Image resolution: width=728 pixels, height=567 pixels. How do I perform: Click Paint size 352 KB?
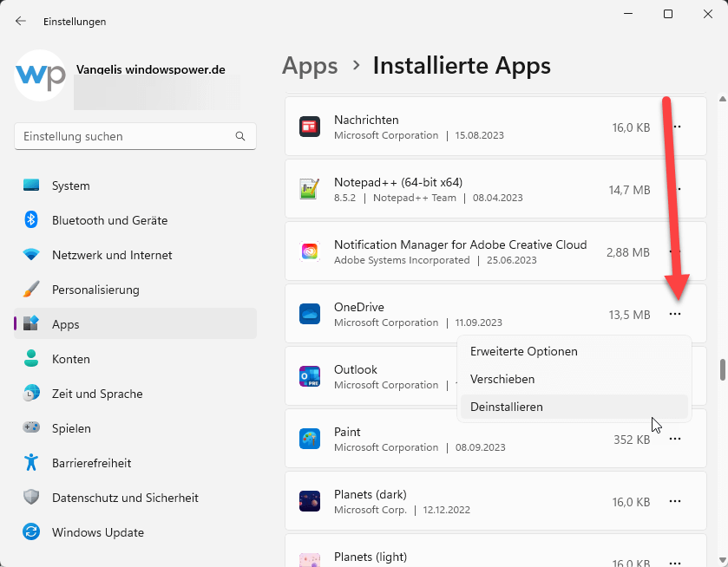coord(632,440)
